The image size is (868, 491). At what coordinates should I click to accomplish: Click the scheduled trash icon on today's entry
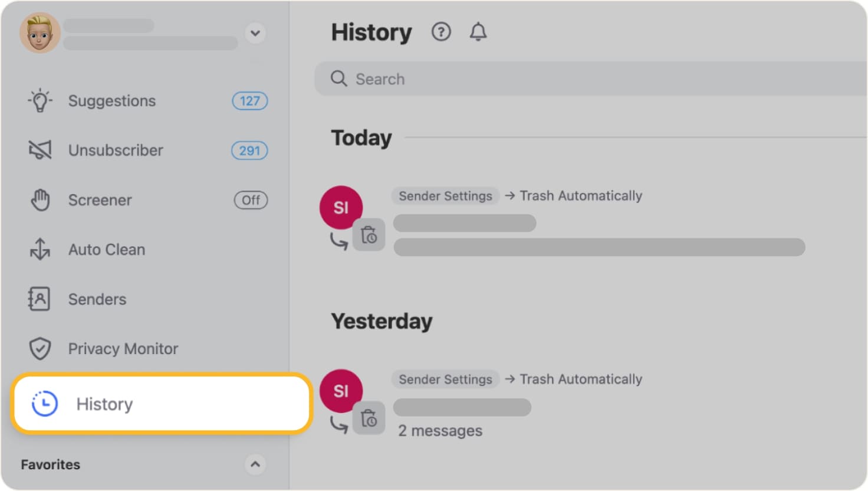click(x=369, y=234)
